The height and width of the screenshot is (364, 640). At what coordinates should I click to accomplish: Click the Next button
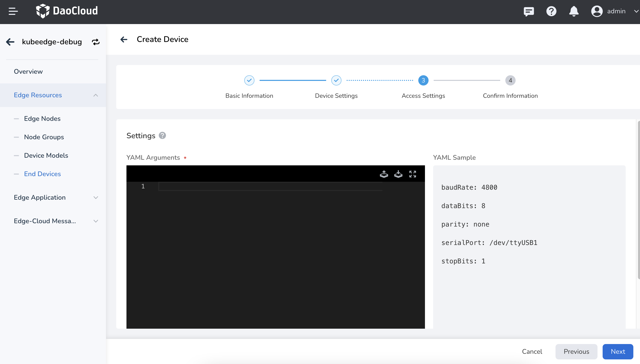click(x=617, y=351)
